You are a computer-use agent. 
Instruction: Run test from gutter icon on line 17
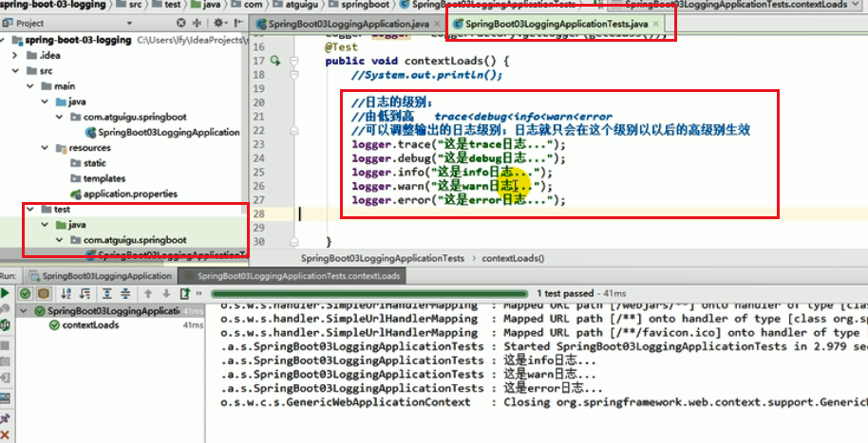(274, 61)
